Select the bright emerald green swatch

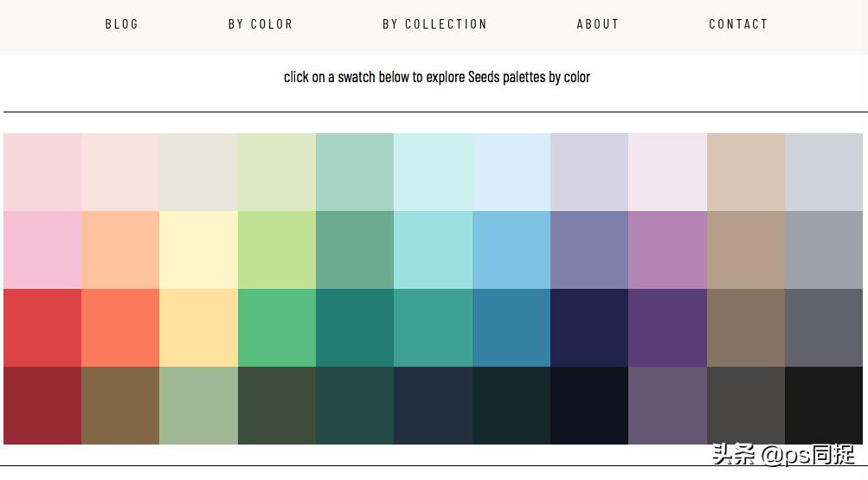277,328
